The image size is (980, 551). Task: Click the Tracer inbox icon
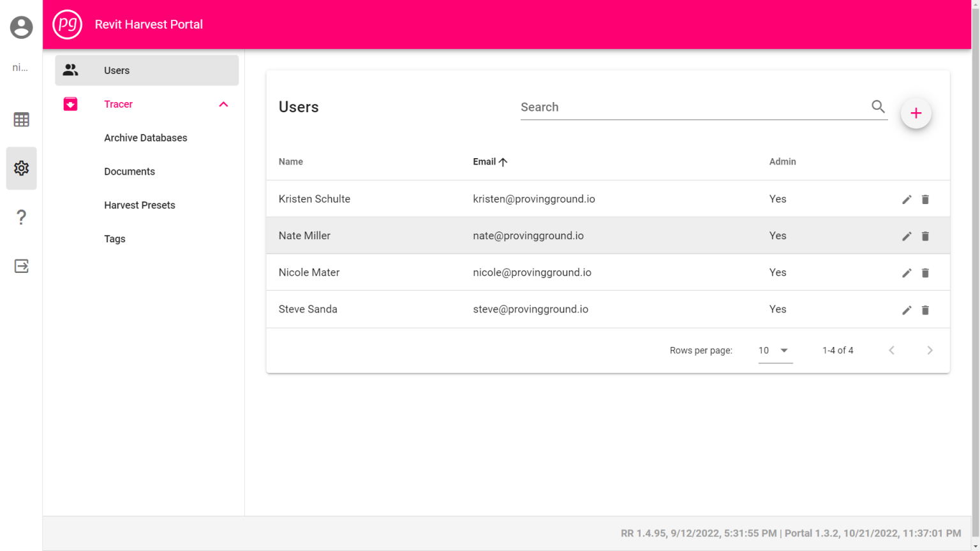tap(70, 103)
